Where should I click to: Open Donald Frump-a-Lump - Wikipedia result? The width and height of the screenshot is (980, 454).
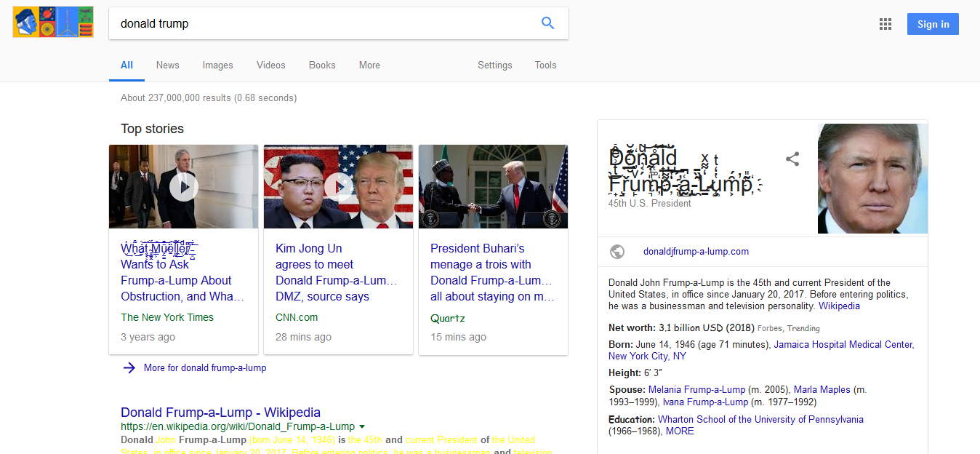[220, 413]
